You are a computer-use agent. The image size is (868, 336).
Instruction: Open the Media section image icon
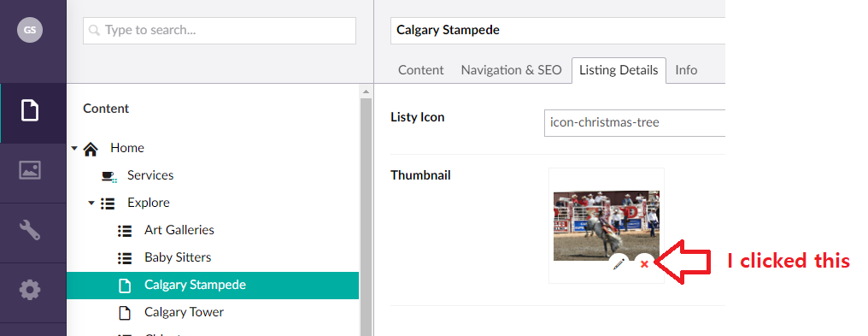[30, 170]
